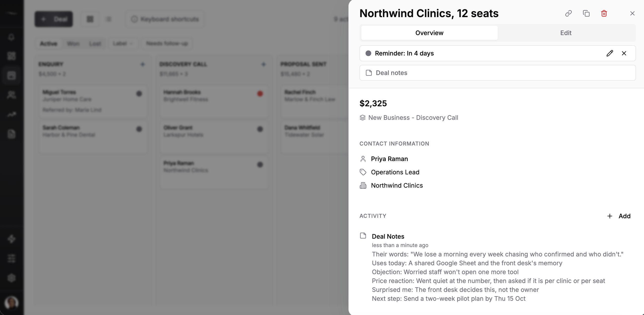Open the Deal Notes activity entry
This screenshot has height=315, width=644.
click(x=388, y=236)
